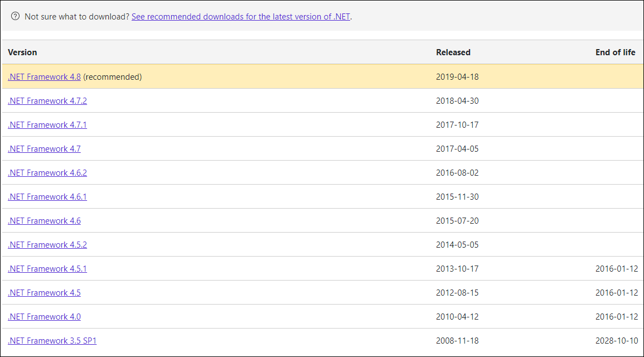Select release date 2012-08-15
Viewport: 644px width, 357px height.
coord(457,293)
